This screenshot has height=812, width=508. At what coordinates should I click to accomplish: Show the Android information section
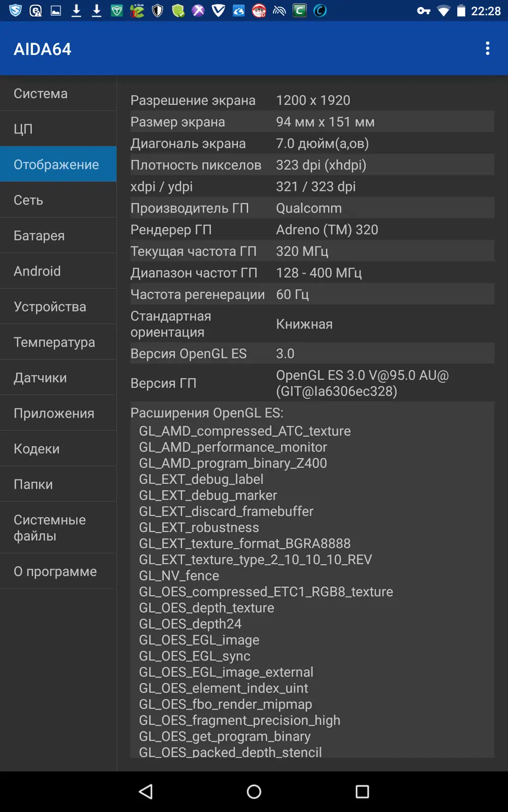click(x=58, y=271)
